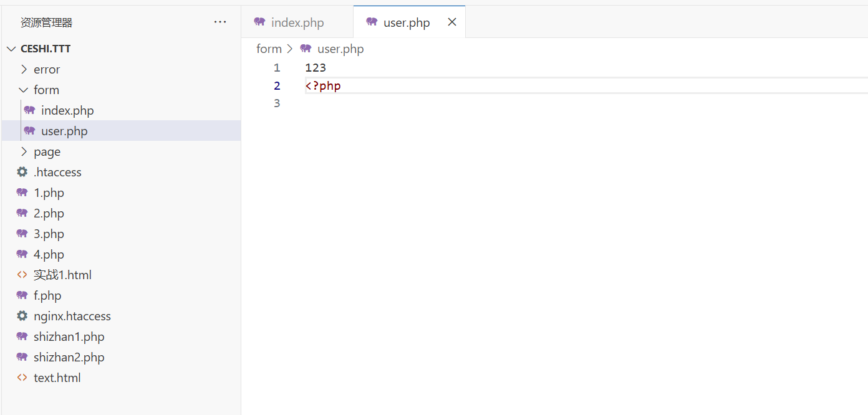Close the user.php editor tab
This screenshot has height=415, width=868.
click(x=452, y=22)
